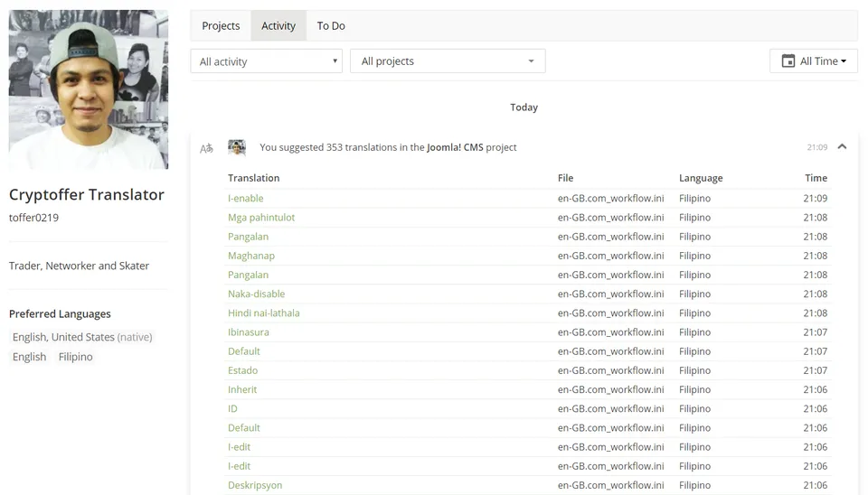Viewport: 868px width, 495px height.
Task: Open the Ibinasura translation link
Action: coord(249,332)
